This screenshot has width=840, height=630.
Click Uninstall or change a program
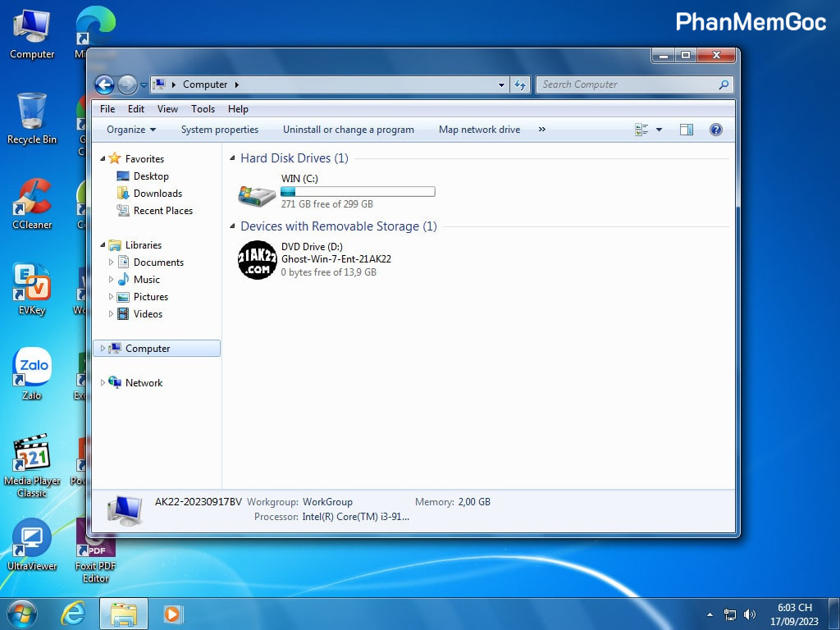[348, 130]
